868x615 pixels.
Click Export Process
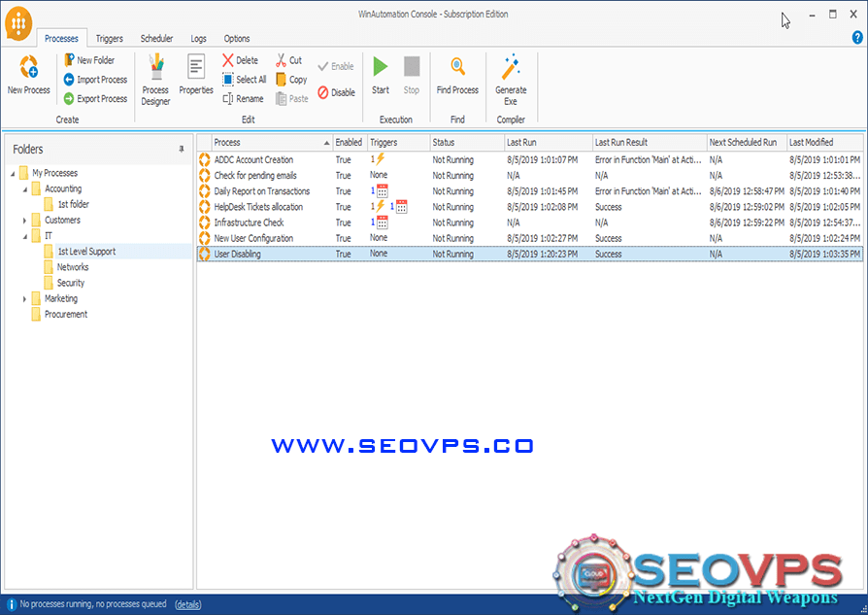pos(95,99)
